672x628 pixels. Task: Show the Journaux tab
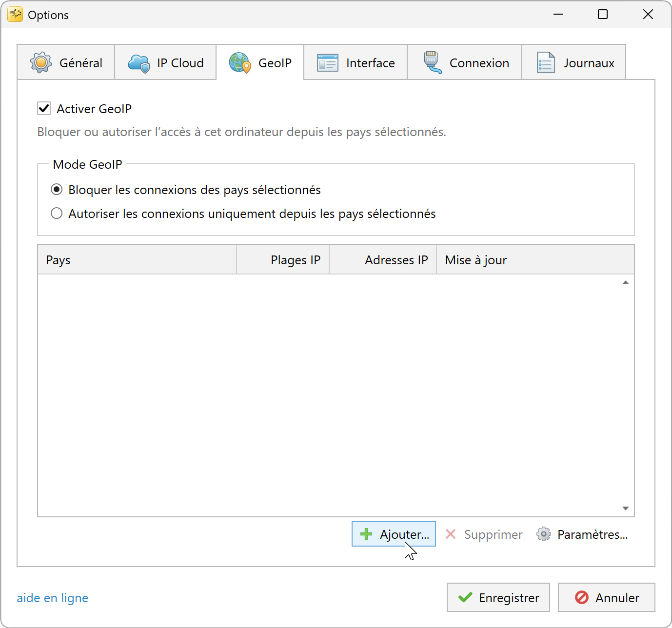click(574, 62)
